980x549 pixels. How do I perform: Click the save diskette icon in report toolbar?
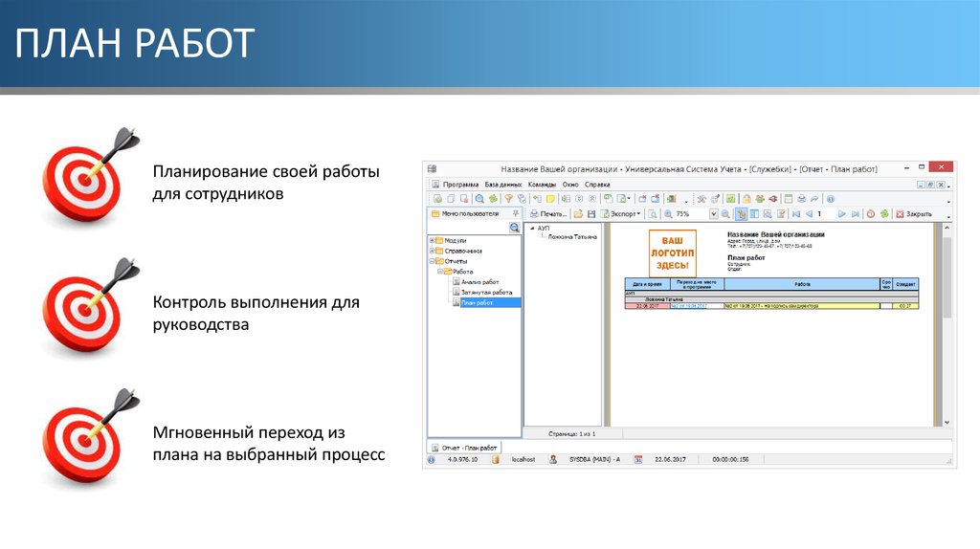(x=591, y=214)
